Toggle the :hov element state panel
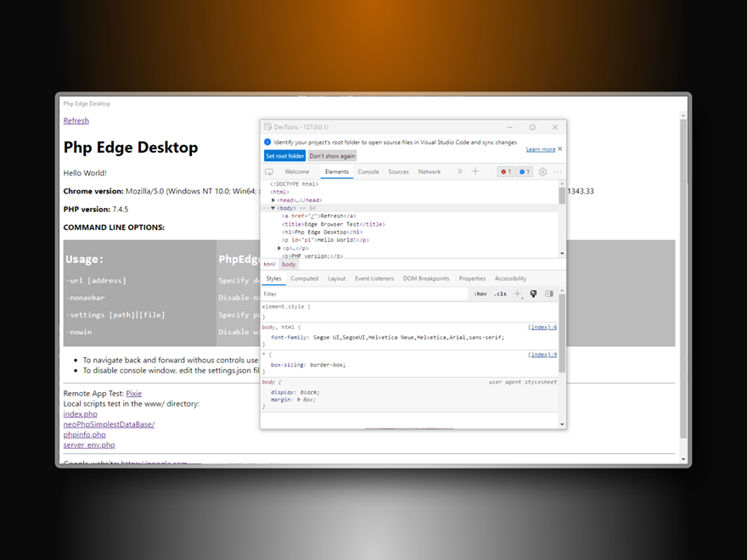Image resolution: width=747 pixels, height=560 pixels. click(x=480, y=294)
